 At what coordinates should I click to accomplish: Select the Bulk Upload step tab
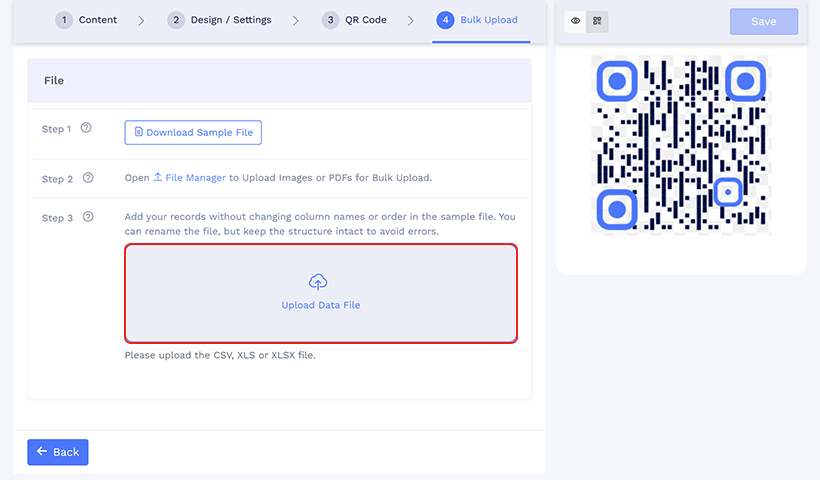pos(478,21)
